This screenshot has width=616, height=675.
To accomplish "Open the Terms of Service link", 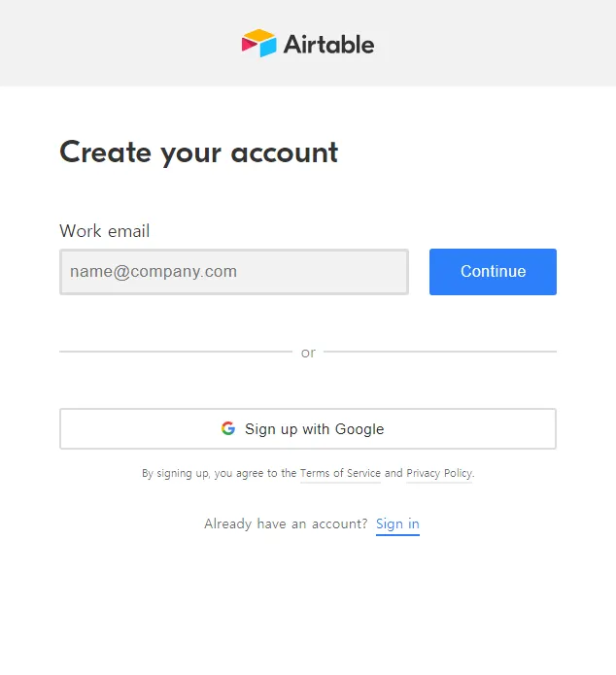I will [x=340, y=474].
